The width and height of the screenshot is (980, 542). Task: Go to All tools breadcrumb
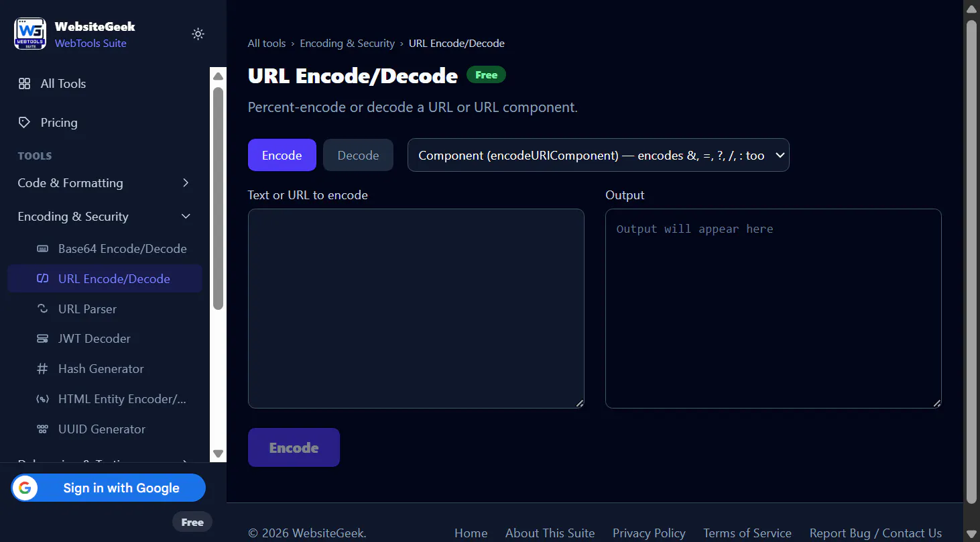click(x=267, y=43)
